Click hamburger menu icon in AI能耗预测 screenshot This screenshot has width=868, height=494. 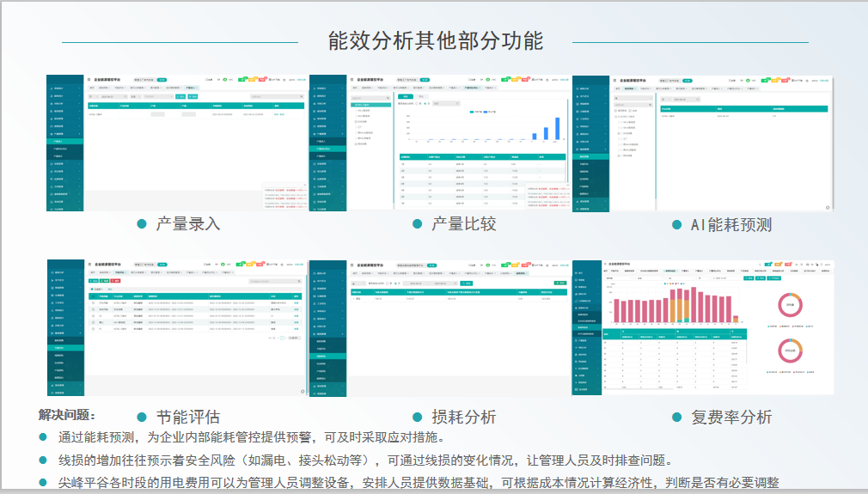[x=615, y=80]
